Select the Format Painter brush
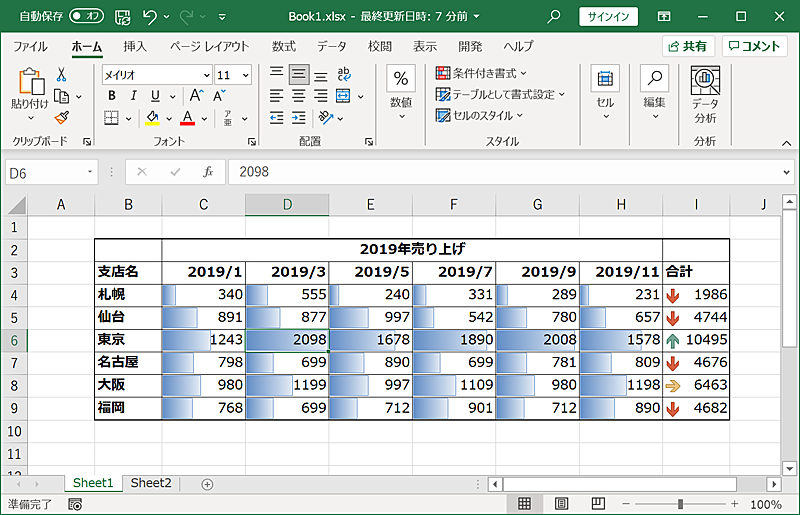This screenshot has height=515, width=800. pos(62,118)
